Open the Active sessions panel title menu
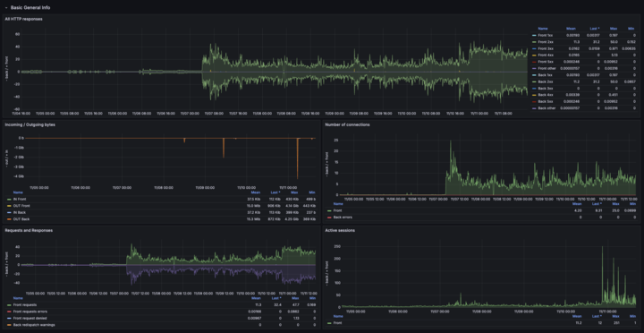 340,230
